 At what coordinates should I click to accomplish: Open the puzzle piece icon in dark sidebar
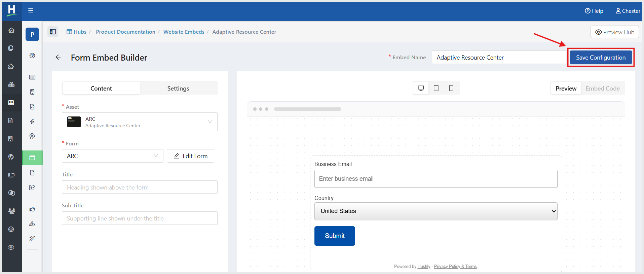[11, 66]
